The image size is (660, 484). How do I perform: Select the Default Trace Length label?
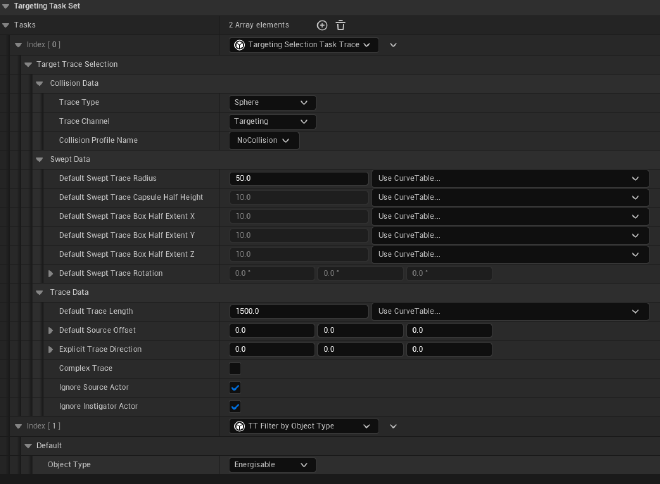pyautogui.click(x=96, y=311)
